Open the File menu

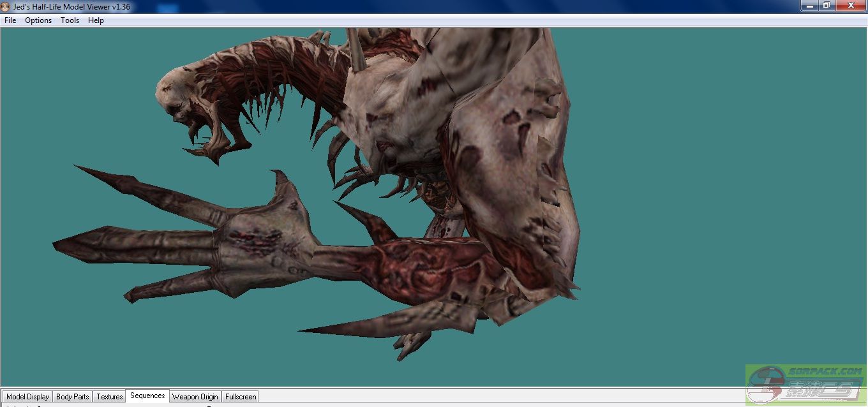(x=10, y=20)
